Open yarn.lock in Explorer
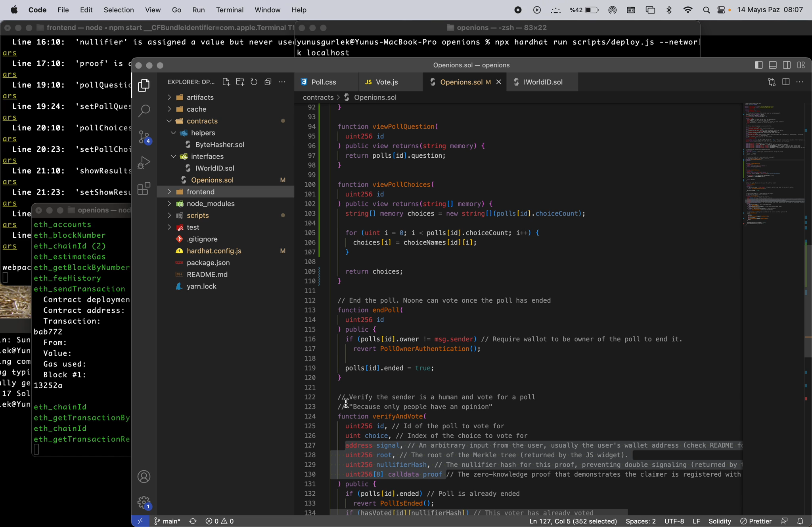This screenshot has height=527, width=812. [226, 286]
